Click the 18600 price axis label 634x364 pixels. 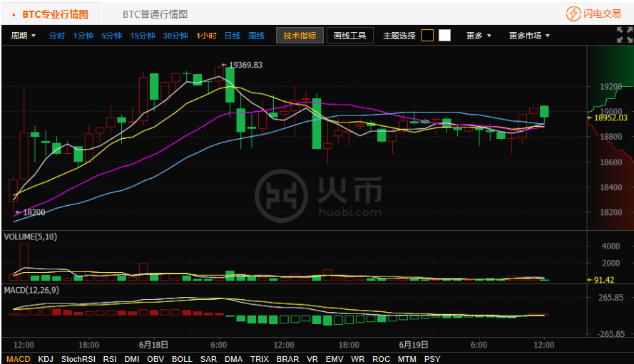tap(610, 162)
